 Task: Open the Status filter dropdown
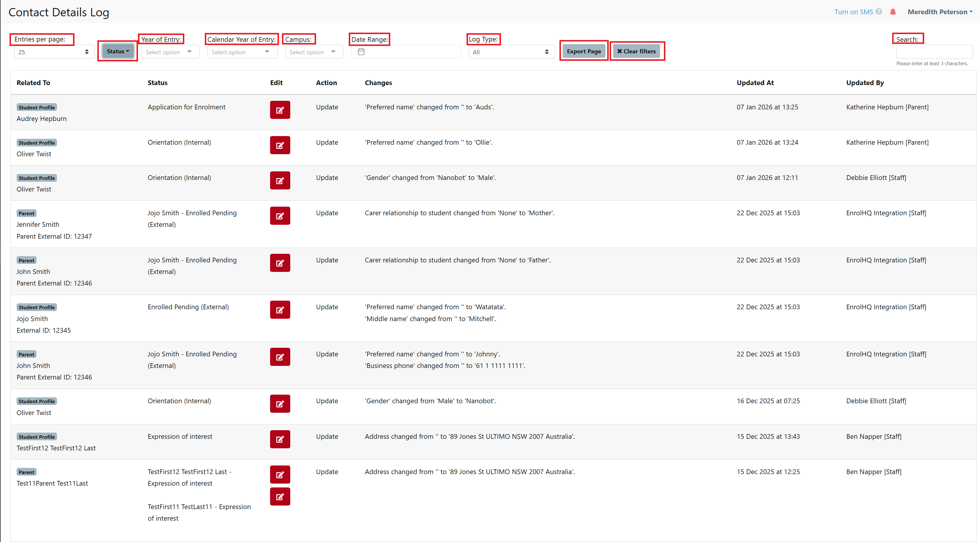click(x=117, y=51)
